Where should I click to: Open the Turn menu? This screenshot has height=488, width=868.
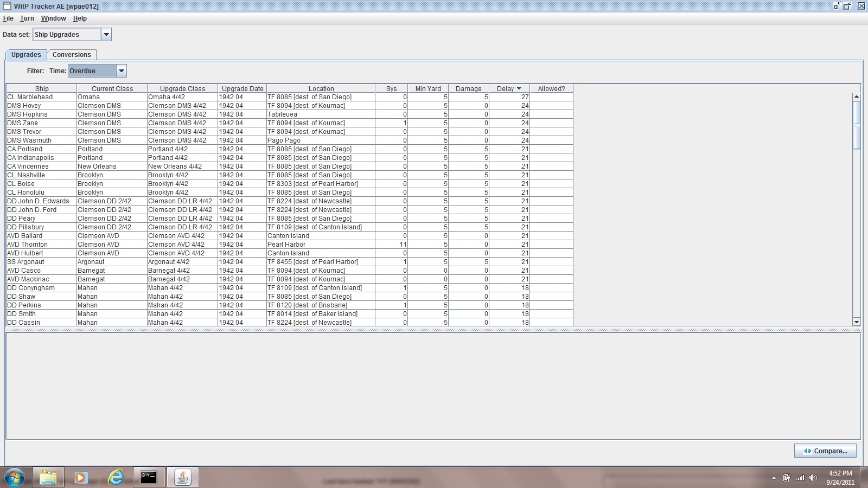[27, 18]
